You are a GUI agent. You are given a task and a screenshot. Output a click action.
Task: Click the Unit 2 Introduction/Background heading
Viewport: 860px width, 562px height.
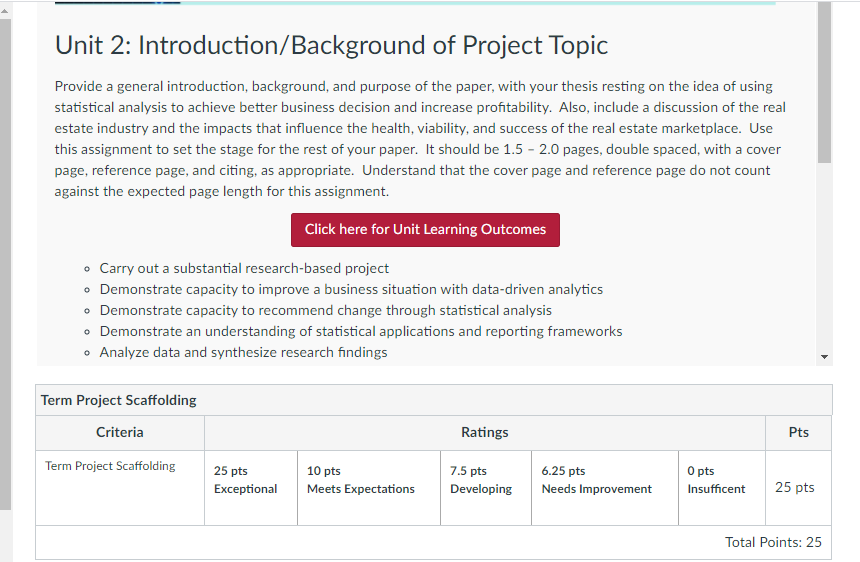[x=331, y=45]
